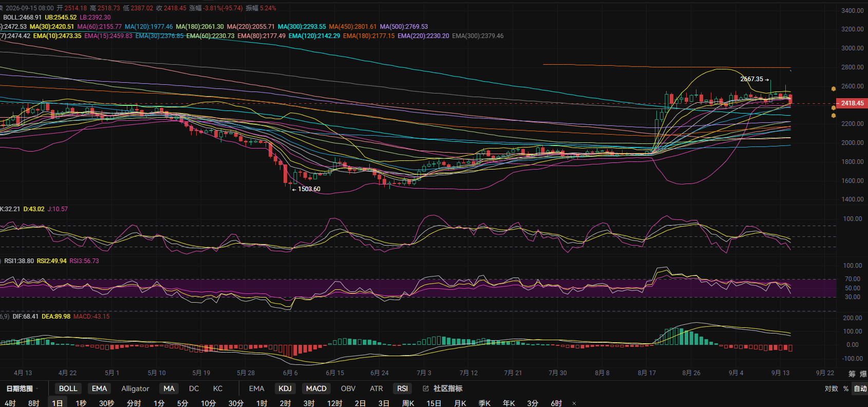This screenshot has width=868, height=407.
Task: Click the DEA:89.98 MACD value
Action: (56, 317)
